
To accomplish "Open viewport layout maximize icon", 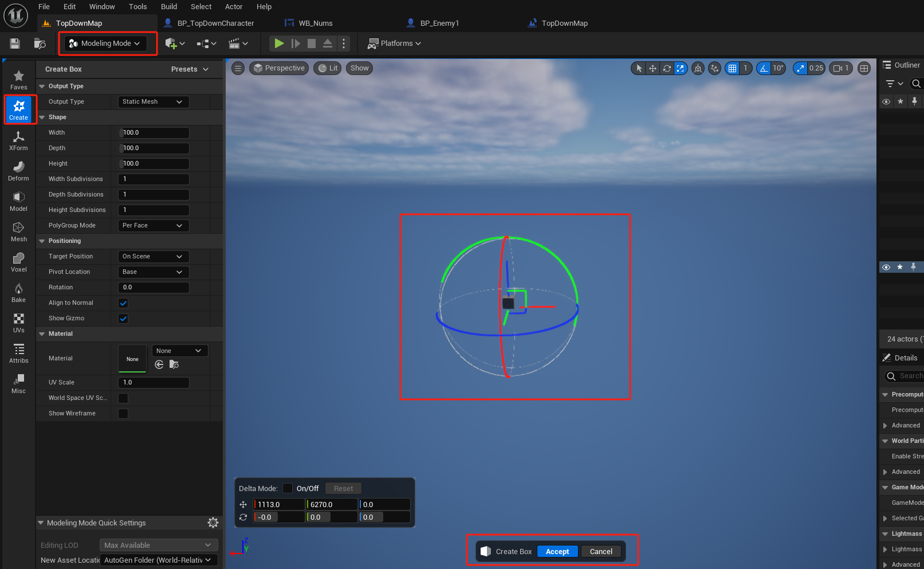I will click(x=864, y=68).
